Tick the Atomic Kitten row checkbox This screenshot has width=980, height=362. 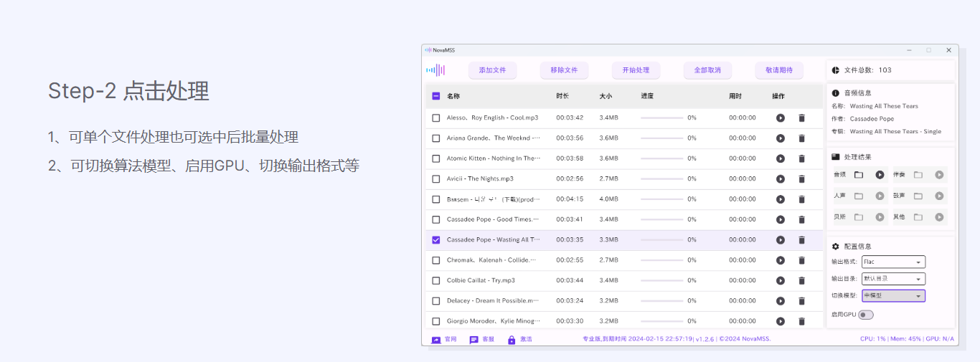[435, 158]
